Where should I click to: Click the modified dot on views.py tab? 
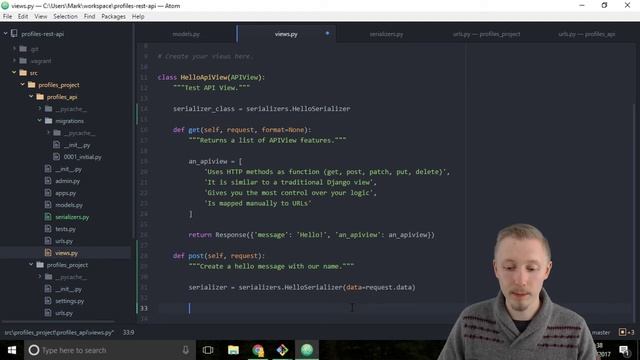point(327,33)
